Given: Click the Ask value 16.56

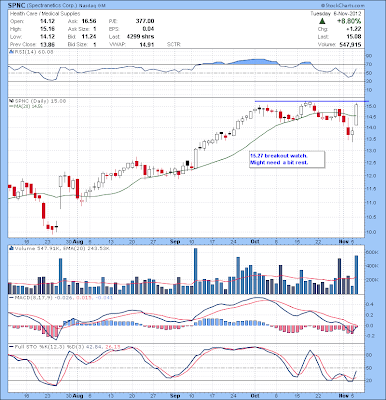Looking at the screenshot, I should 89,21.
